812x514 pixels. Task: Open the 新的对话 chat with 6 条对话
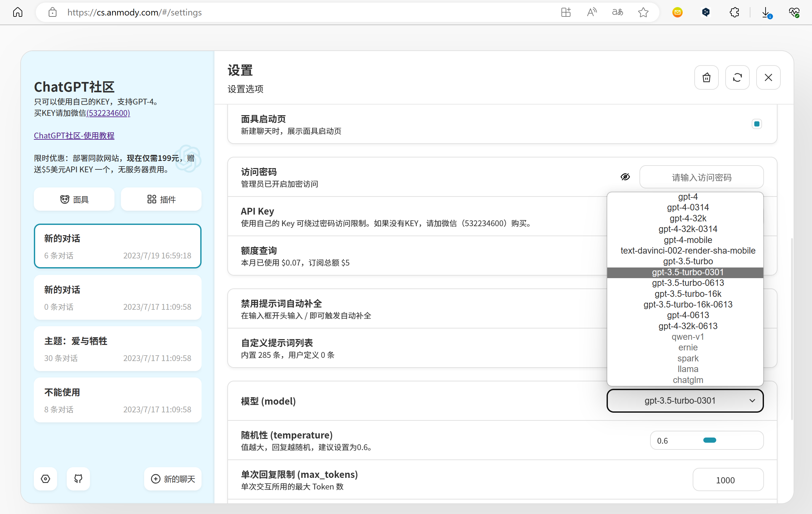click(x=117, y=246)
